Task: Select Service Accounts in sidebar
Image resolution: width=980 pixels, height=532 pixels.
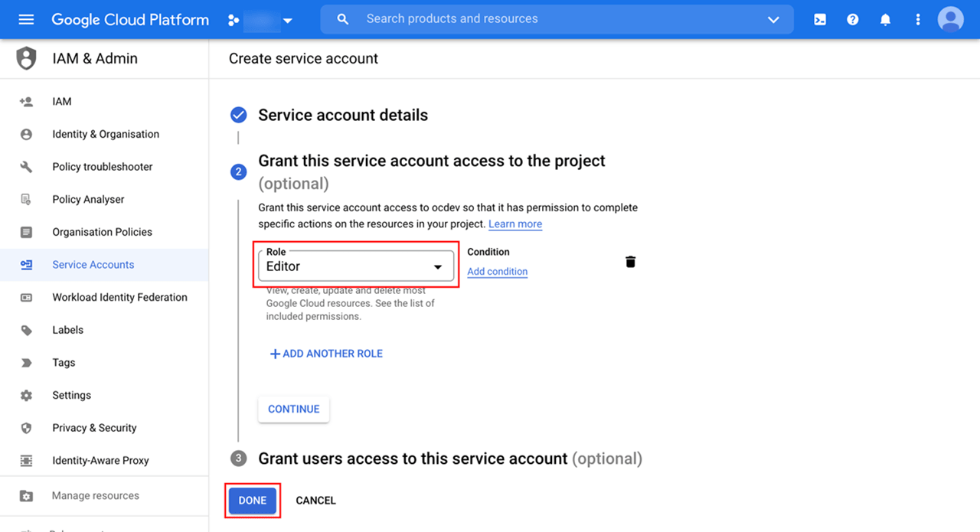Action: coord(104,265)
